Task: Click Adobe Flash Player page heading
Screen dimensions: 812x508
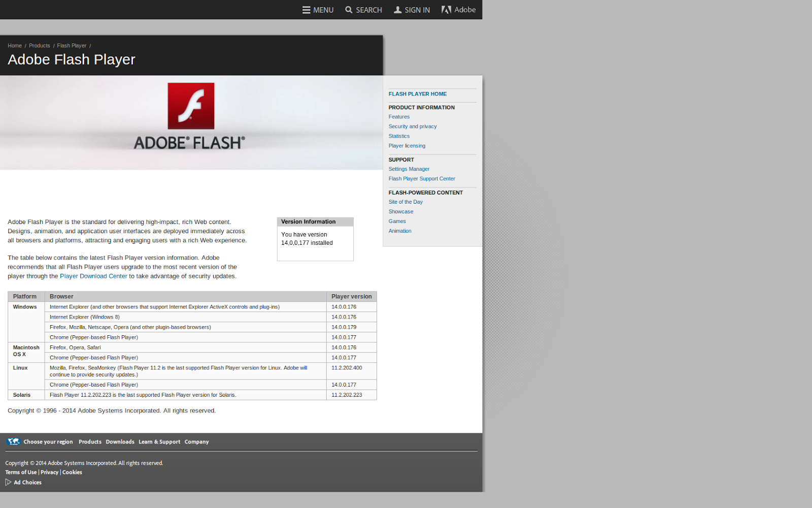Action: click(72, 59)
